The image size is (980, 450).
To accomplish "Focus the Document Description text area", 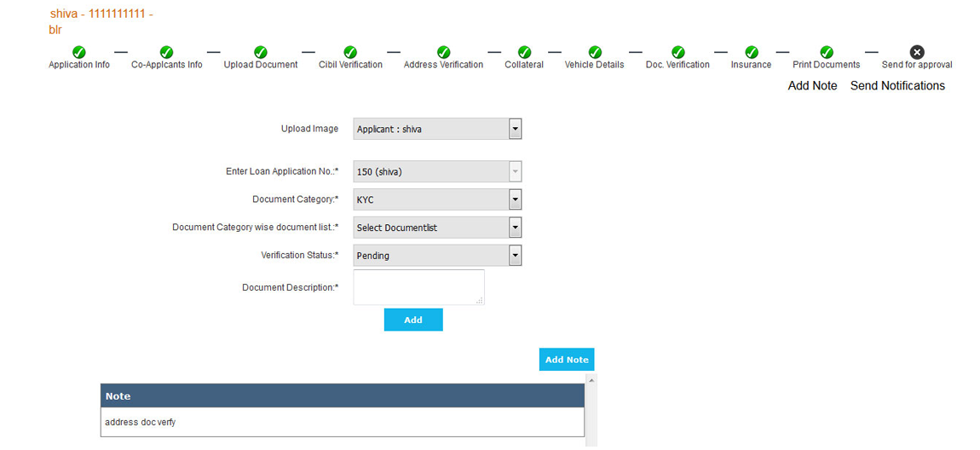I will pos(418,287).
